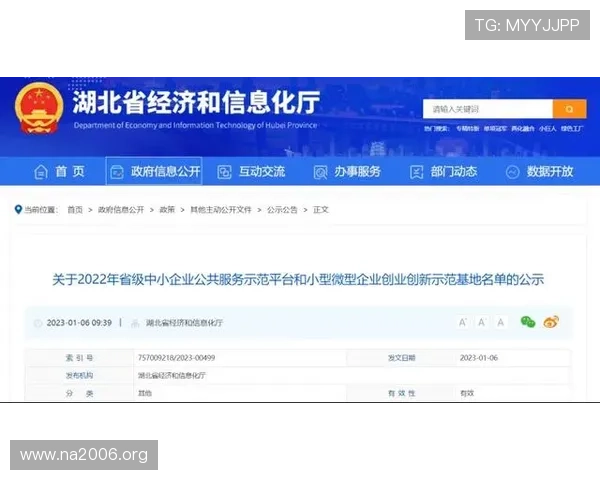Click the article title about 2022年省级中小企业

(x=298, y=279)
